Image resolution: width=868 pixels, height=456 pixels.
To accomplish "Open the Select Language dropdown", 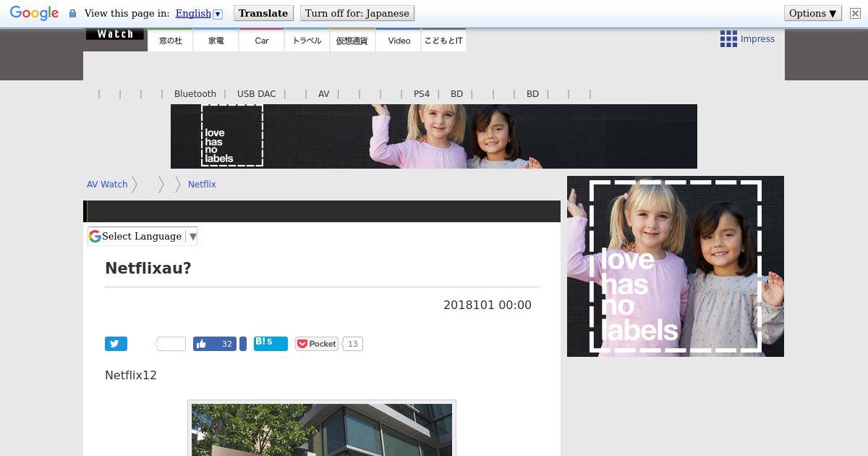I will pyautogui.click(x=142, y=236).
